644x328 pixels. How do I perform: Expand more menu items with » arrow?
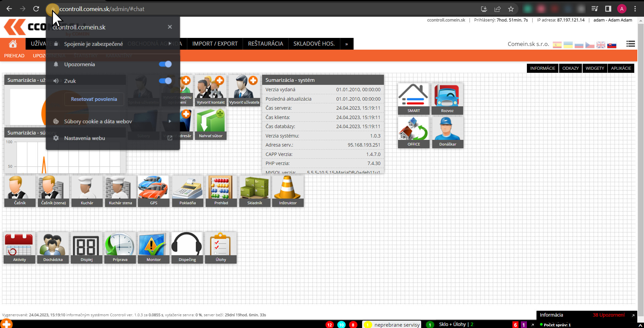346,44
